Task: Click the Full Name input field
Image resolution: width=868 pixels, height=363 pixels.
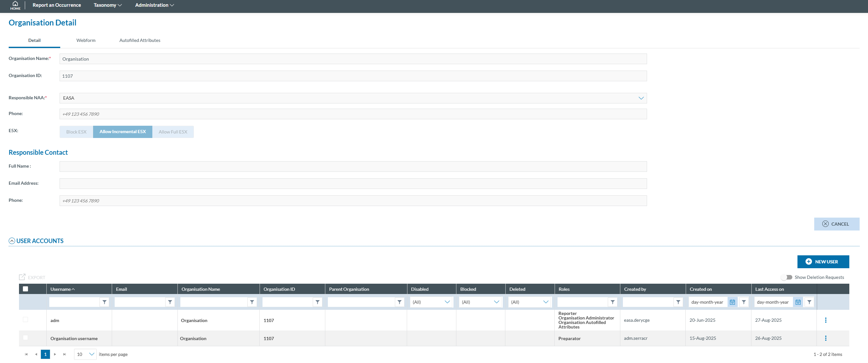Action: coord(353,166)
